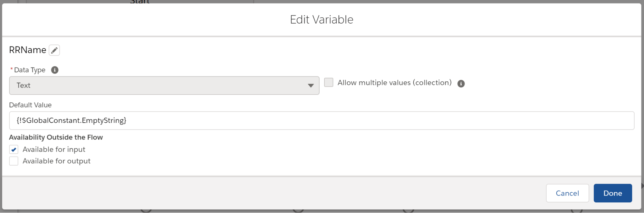Click into the Default Value text field

(x=322, y=121)
